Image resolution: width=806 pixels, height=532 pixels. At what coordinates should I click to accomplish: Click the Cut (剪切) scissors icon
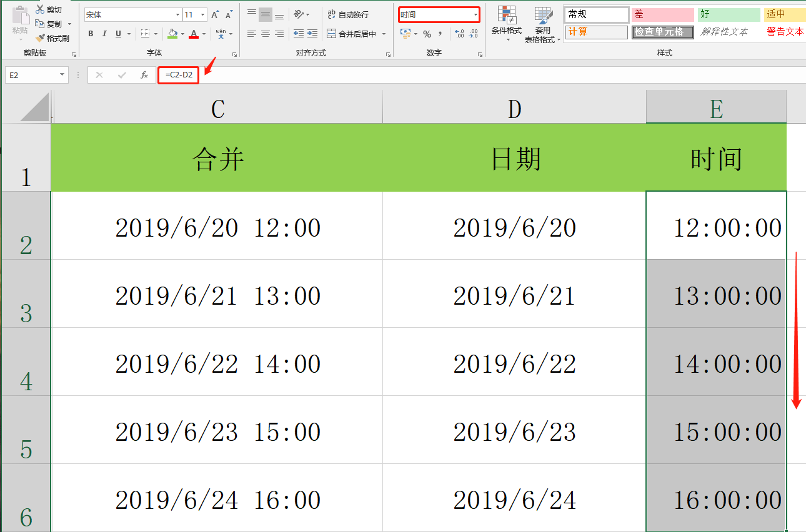[40, 9]
